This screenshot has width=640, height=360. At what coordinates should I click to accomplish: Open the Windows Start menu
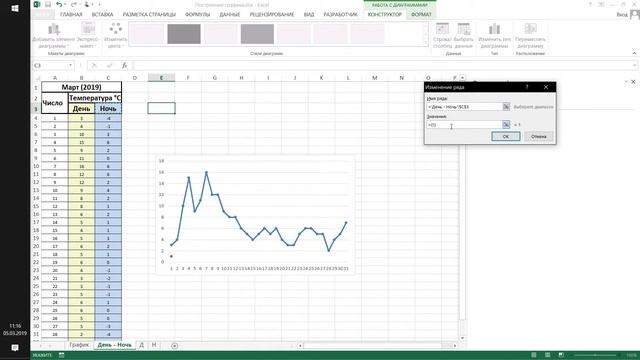pyautogui.click(x=15, y=8)
